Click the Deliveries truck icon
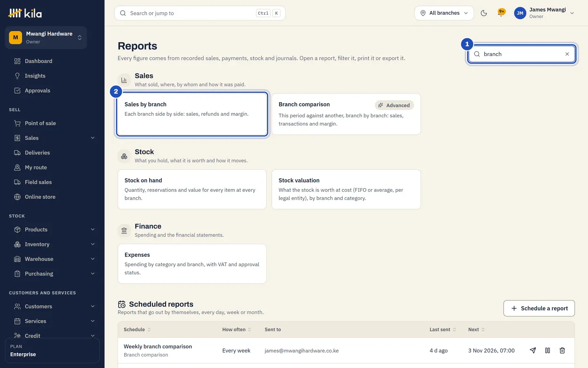 [17, 153]
